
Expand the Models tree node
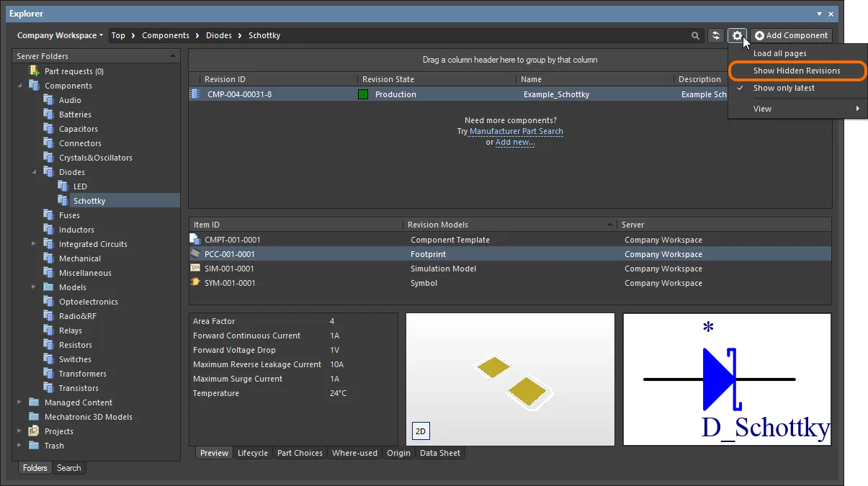[x=34, y=287]
